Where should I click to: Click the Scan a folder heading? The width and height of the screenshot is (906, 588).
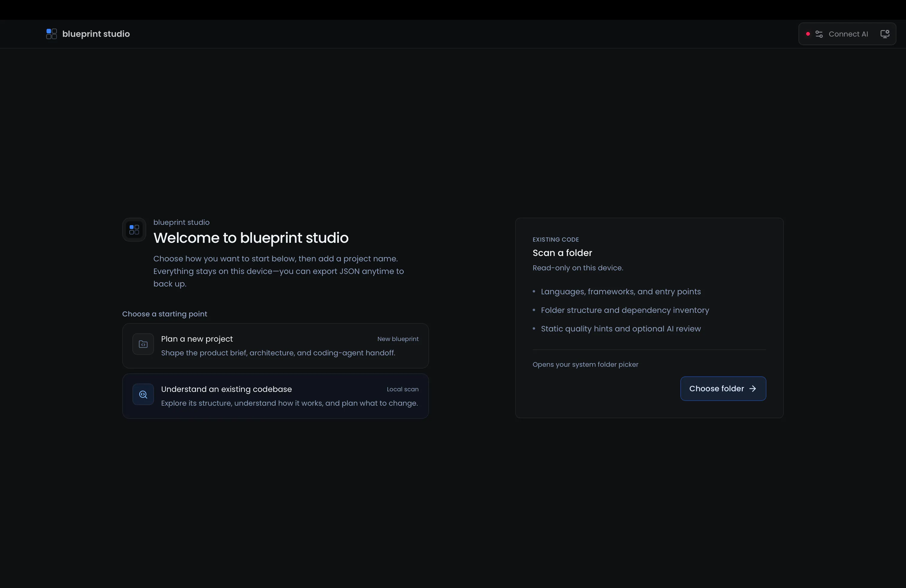click(x=562, y=253)
